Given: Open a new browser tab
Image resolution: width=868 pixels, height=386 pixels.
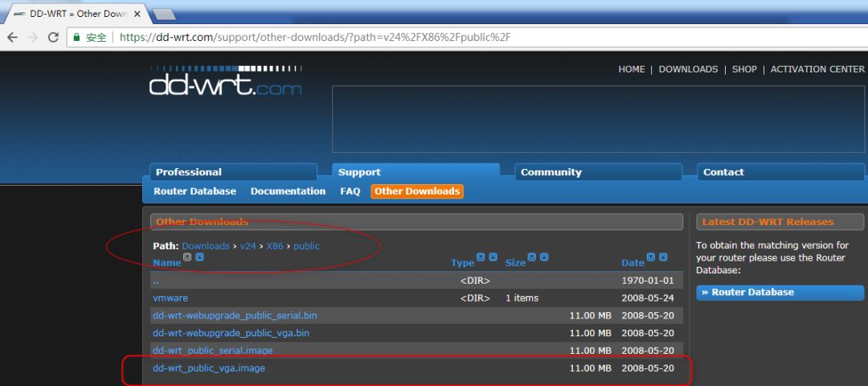Looking at the screenshot, I should 164,14.
